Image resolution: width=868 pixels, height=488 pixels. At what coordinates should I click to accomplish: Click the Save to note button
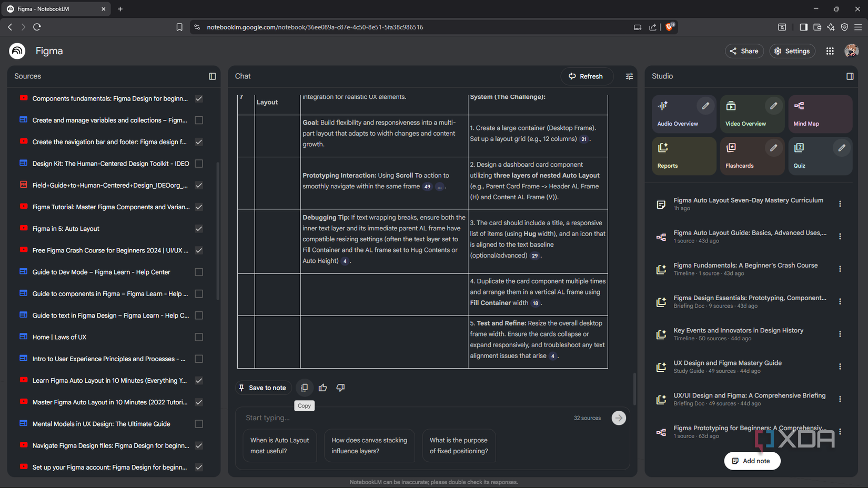[x=263, y=388]
